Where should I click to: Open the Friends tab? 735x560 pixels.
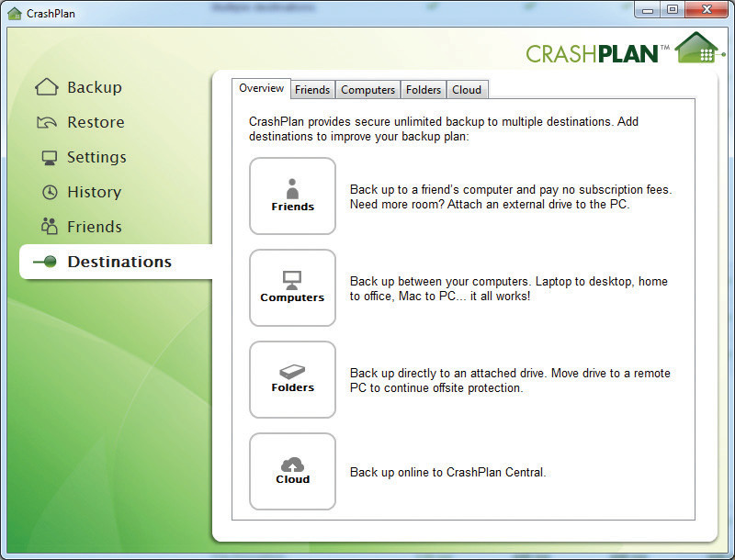point(312,89)
